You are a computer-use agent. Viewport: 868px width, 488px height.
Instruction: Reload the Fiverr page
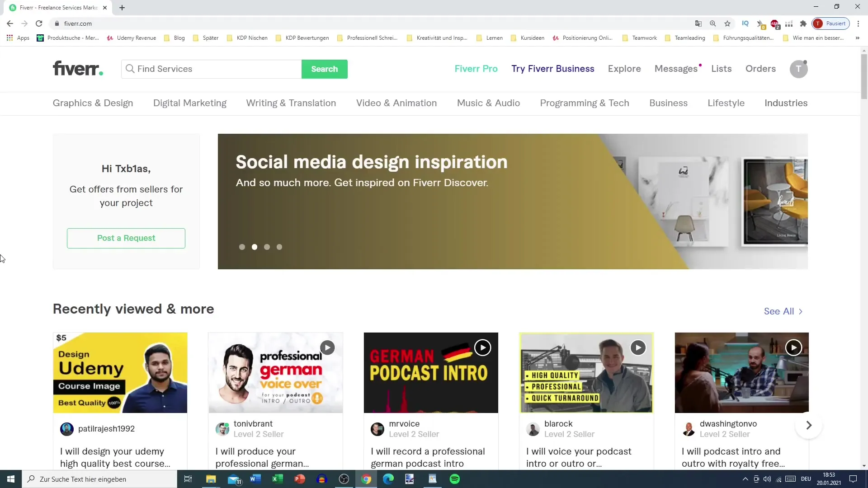(x=39, y=23)
